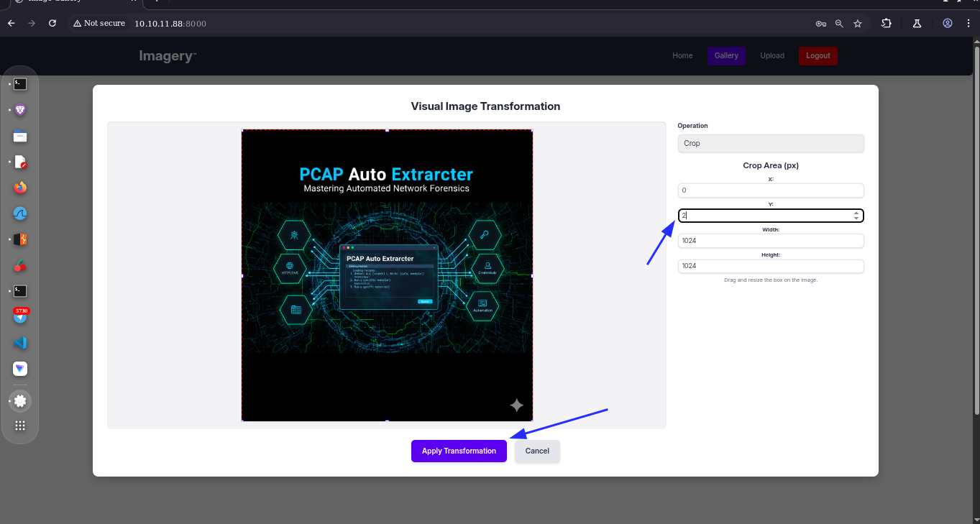
Task: Navigate to Home in the navbar
Action: click(x=682, y=55)
